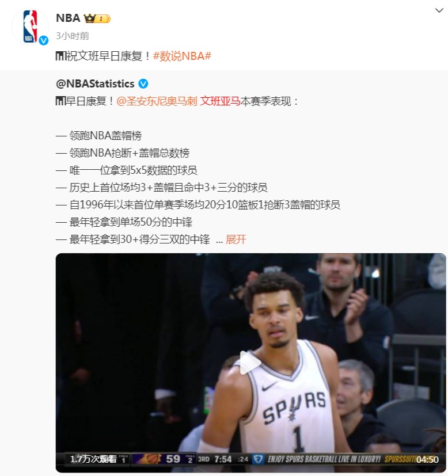The height and width of the screenshot is (476, 448).
Task: Open the 文班亚马 highlighted keyword
Action: pos(220,101)
